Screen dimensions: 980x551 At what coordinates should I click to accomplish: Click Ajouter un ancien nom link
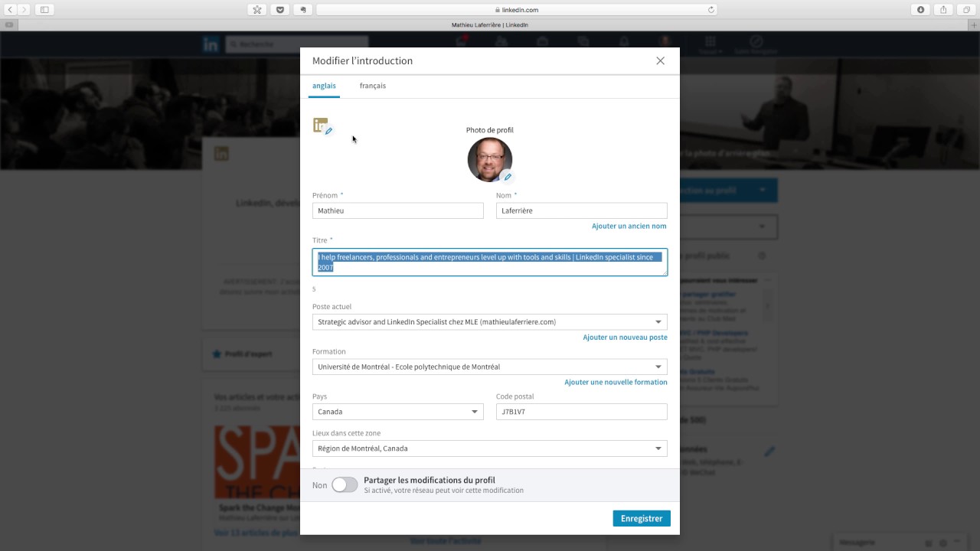point(629,226)
